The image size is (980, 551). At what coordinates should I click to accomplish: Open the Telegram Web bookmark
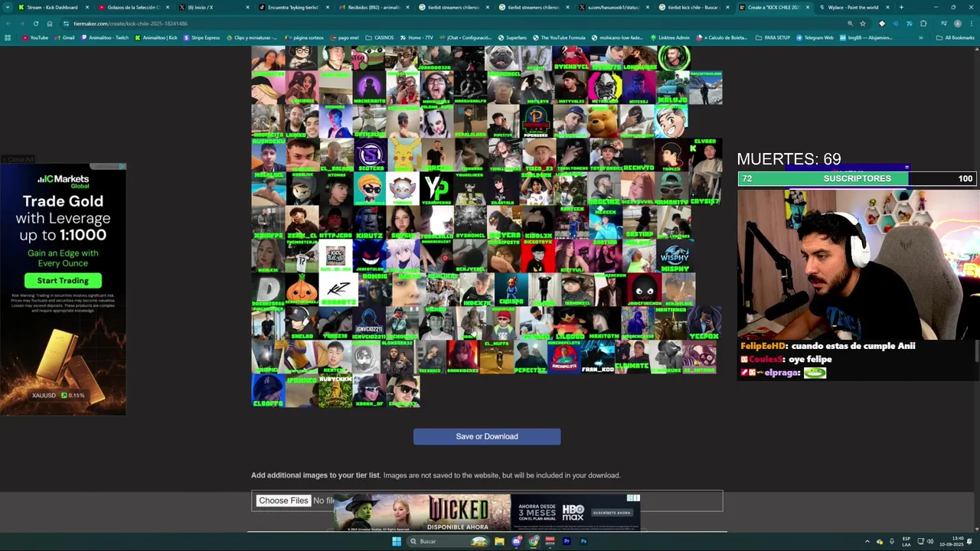[x=815, y=37]
